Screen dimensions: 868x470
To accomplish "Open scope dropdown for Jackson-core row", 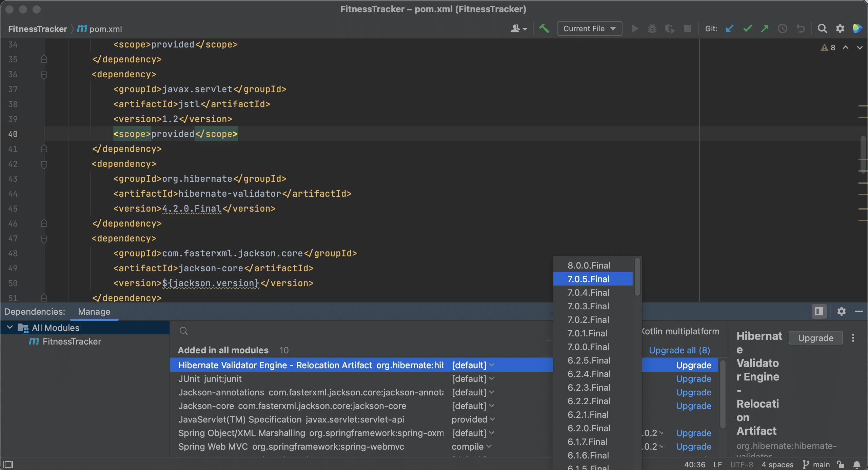I will coord(473,406).
